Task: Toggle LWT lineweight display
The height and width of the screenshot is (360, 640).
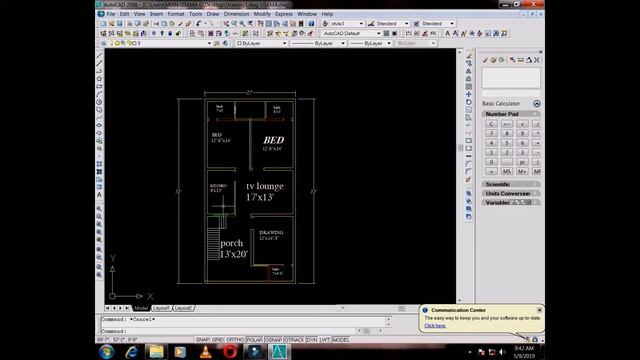Action: point(324,340)
